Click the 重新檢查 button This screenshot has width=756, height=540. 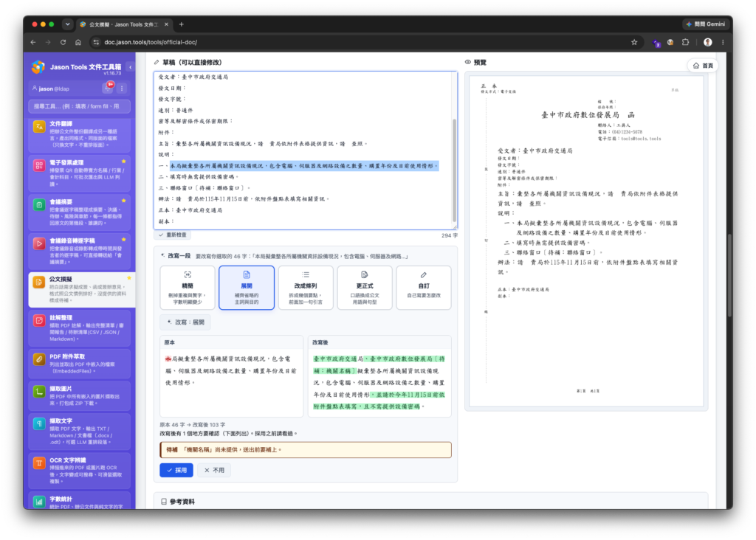(173, 235)
